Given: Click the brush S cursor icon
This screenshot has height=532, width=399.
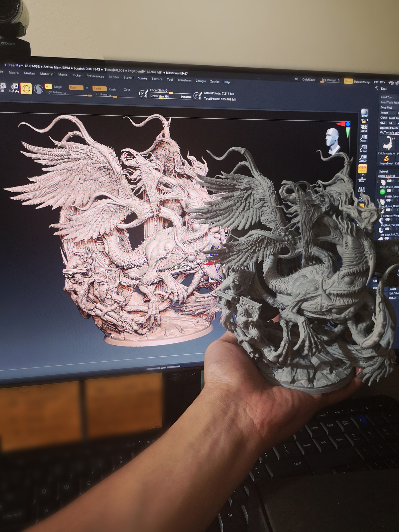Looking at the screenshot, I should 143,94.
